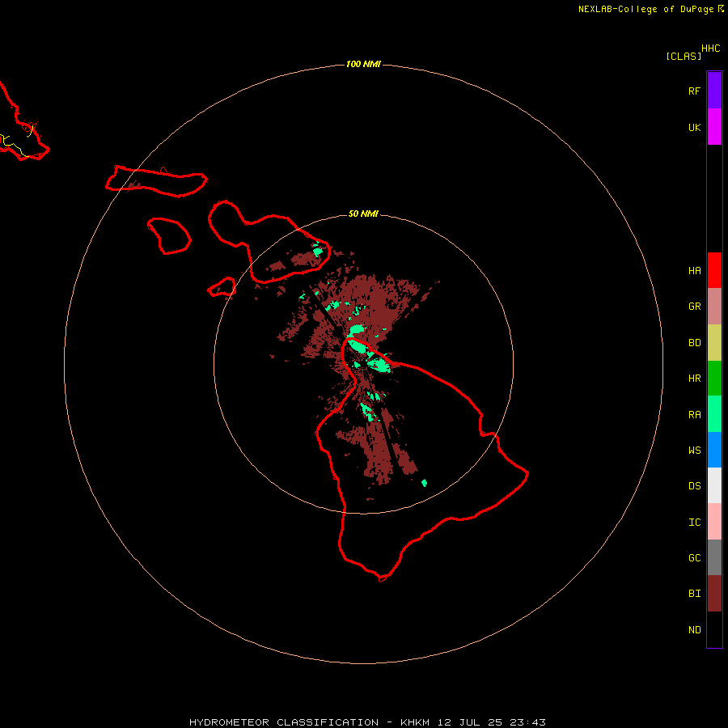Select the IC light pink legend swatch

click(x=714, y=522)
